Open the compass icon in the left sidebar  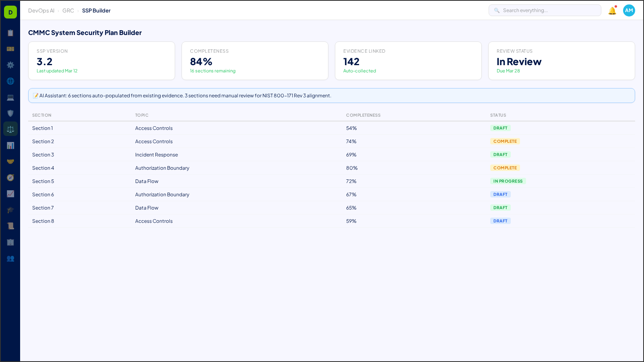(x=10, y=177)
